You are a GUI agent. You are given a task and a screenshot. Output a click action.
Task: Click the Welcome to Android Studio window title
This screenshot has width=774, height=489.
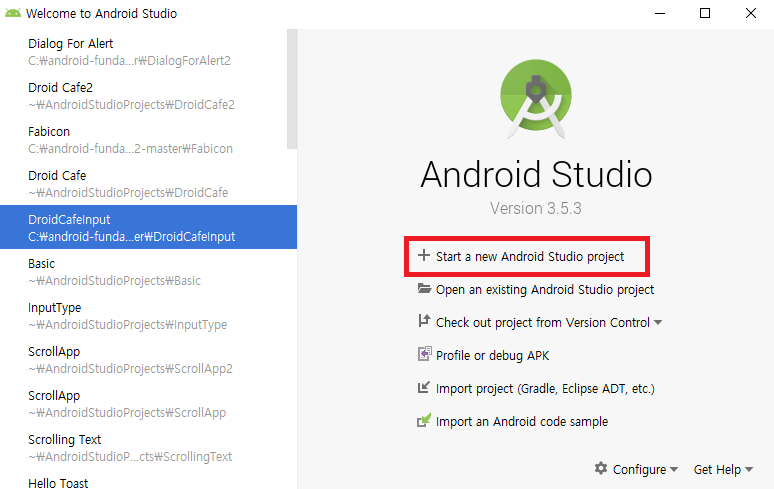pyautogui.click(x=101, y=13)
